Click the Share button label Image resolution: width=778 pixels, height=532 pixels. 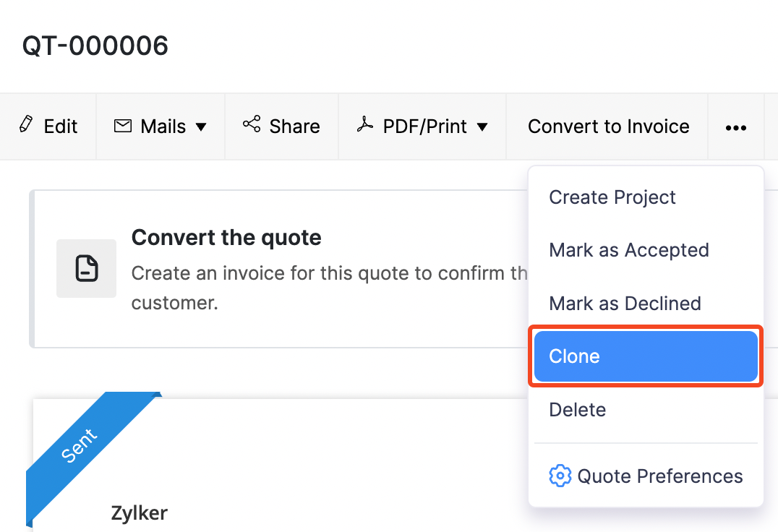point(294,126)
